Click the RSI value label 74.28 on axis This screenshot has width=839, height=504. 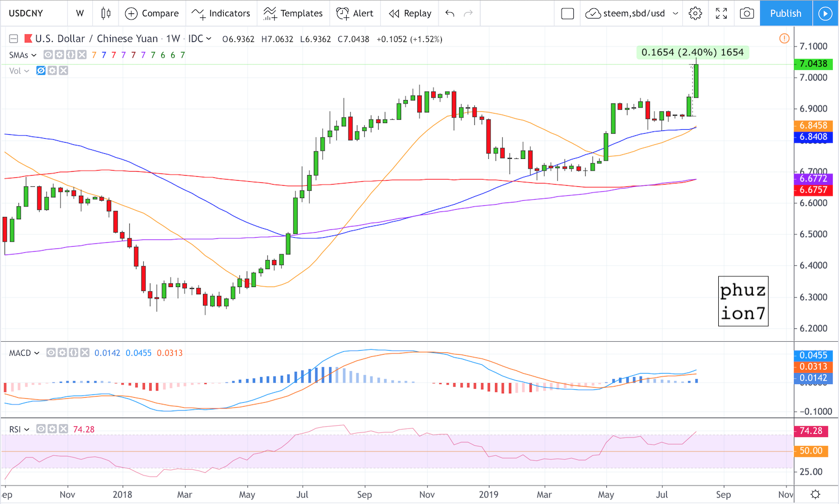811,431
